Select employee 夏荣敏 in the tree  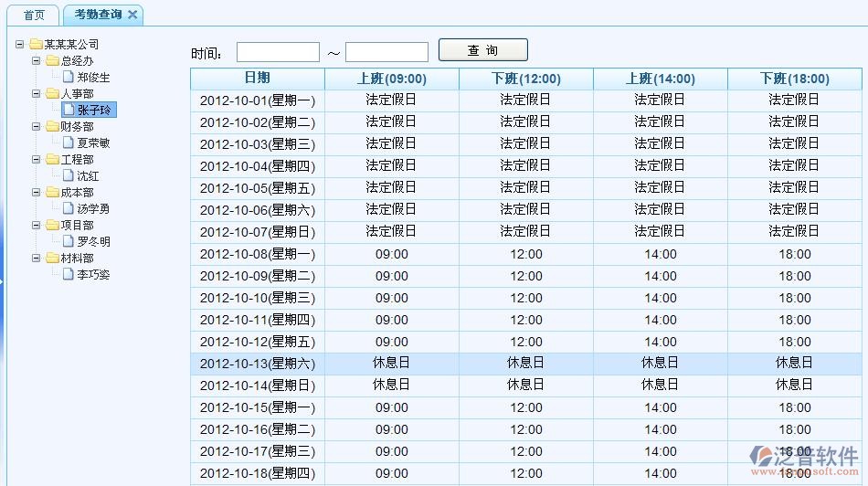[93, 143]
